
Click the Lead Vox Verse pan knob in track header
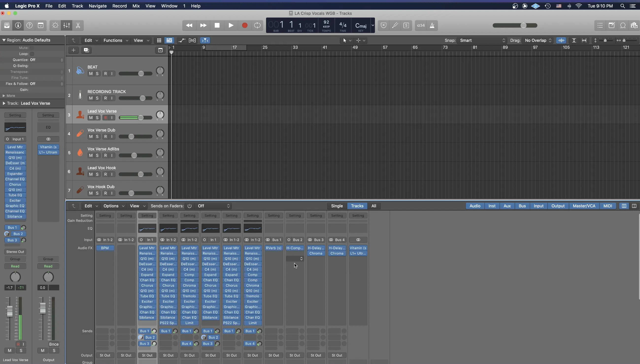(x=160, y=115)
